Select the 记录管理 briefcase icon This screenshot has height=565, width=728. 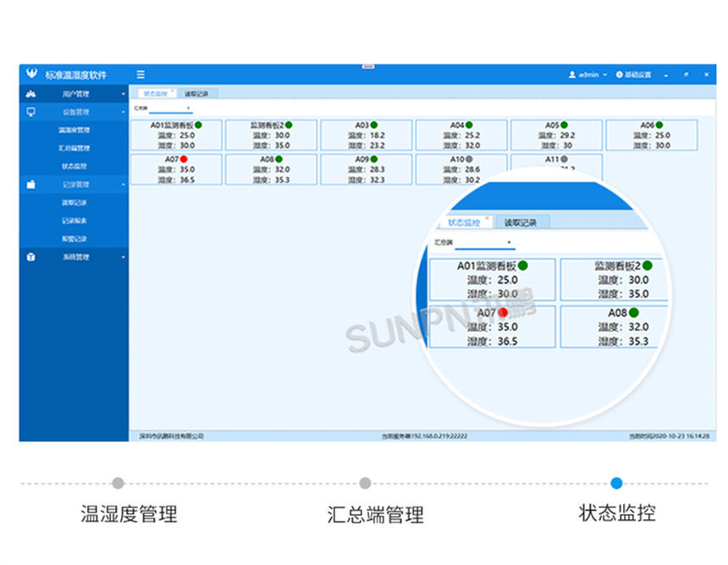30,185
